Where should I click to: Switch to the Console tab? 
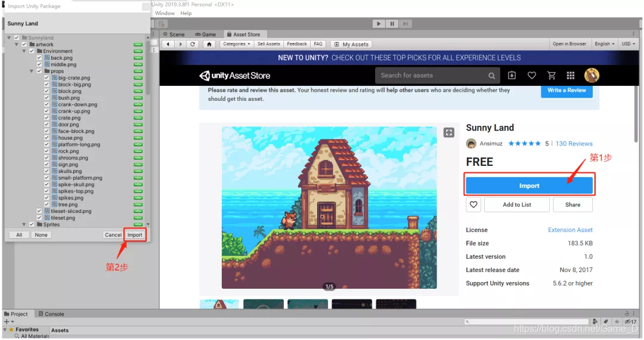click(51, 314)
